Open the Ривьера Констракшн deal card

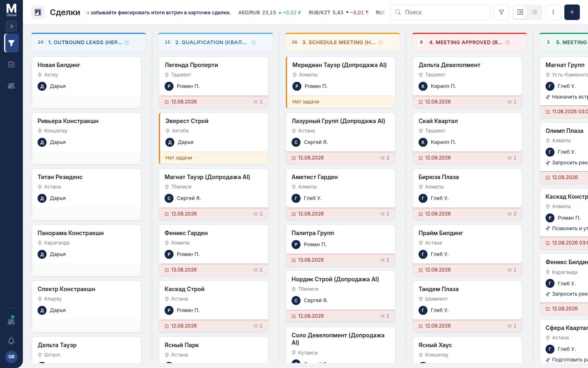click(87, 138)
